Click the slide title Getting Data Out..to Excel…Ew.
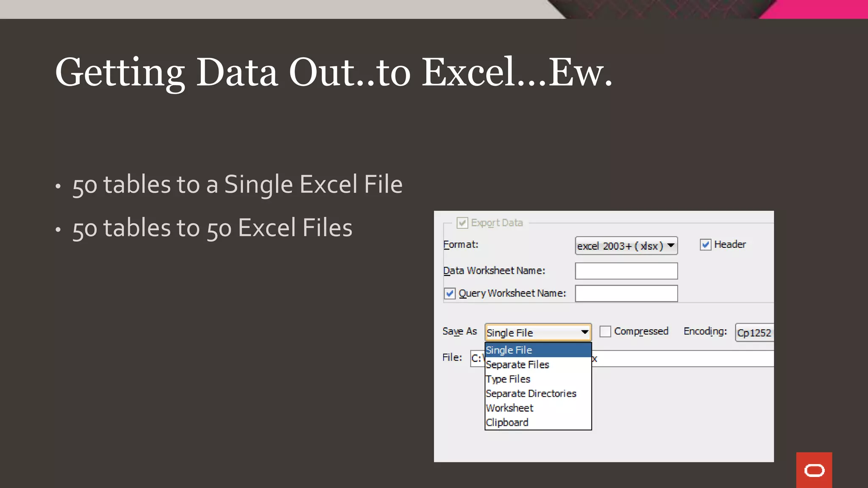 [x=334, y=73]
